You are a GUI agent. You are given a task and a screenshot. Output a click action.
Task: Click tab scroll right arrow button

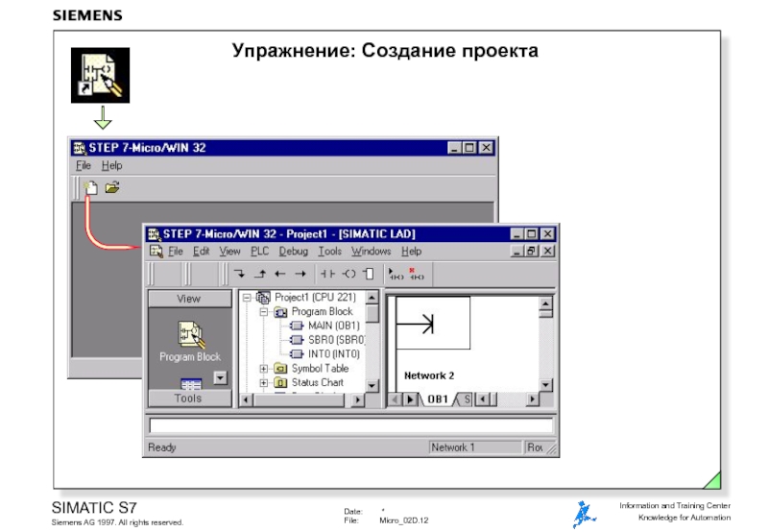click(410, 399)
